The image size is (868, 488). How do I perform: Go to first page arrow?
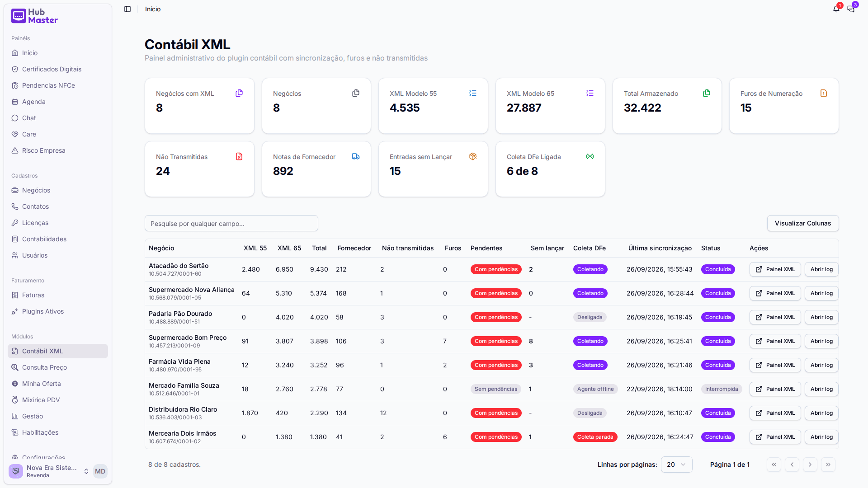(774, 465)
